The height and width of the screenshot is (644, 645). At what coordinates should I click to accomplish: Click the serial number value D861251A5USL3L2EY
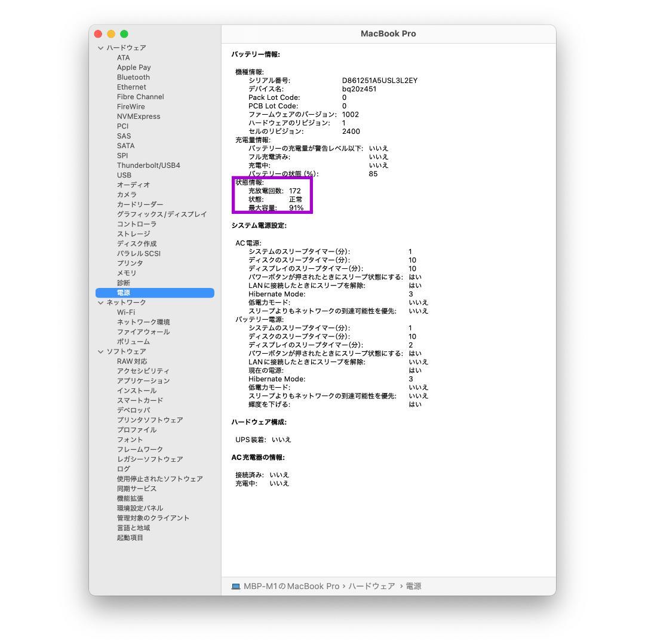[x=379, y=81]
